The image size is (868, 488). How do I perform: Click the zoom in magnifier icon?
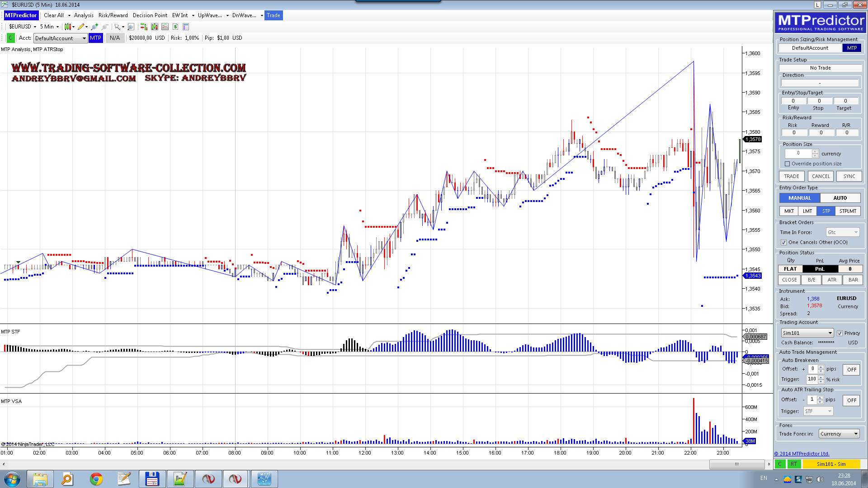click(x=94, y=27)
